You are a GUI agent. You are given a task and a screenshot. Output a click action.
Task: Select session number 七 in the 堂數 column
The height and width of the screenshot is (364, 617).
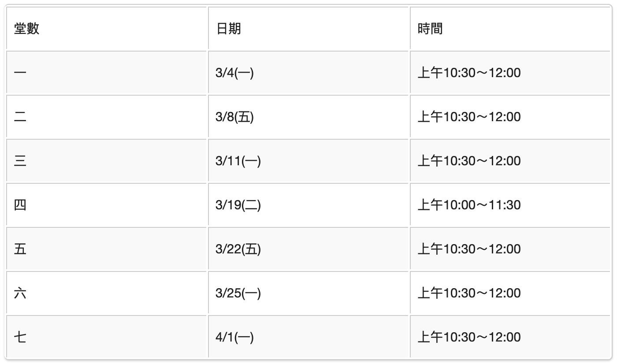pos(20,337)
